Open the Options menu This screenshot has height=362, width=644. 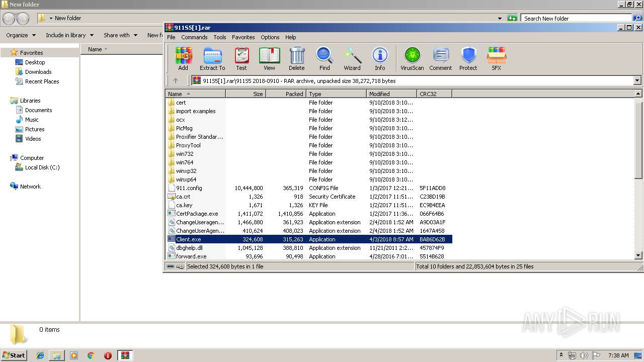(270, 37)
